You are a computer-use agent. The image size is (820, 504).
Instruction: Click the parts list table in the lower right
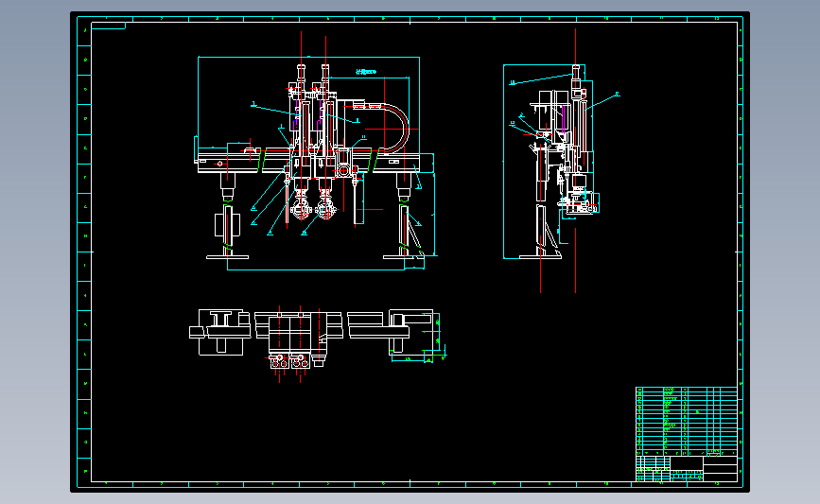686,422
